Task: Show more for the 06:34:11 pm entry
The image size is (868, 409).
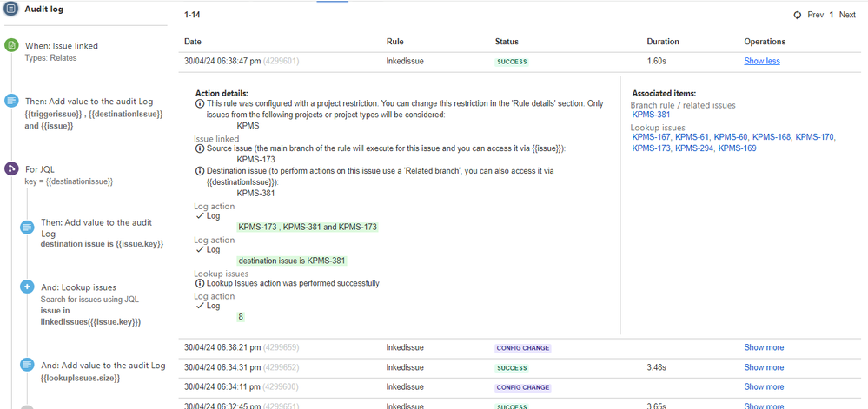Action: click(x=764, y=387)
